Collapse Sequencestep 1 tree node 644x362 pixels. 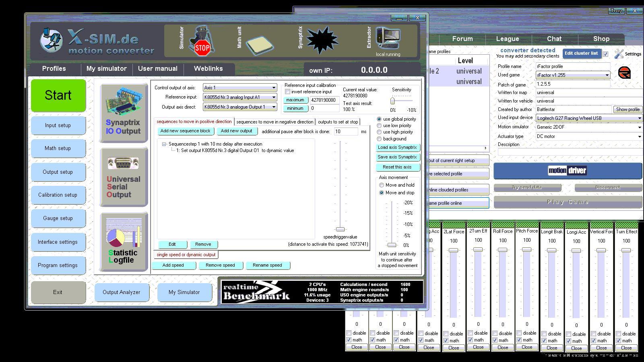click(164, 144)
